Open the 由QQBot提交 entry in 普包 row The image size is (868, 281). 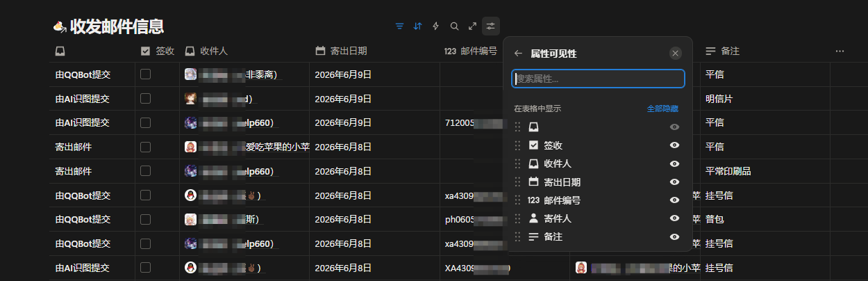click(x=83, y=219)
